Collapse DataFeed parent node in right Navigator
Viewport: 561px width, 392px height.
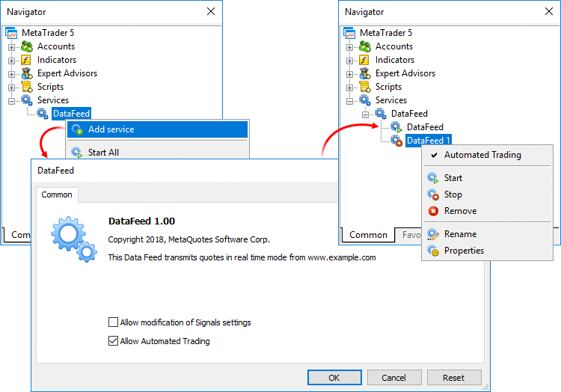tap(365, 114)
